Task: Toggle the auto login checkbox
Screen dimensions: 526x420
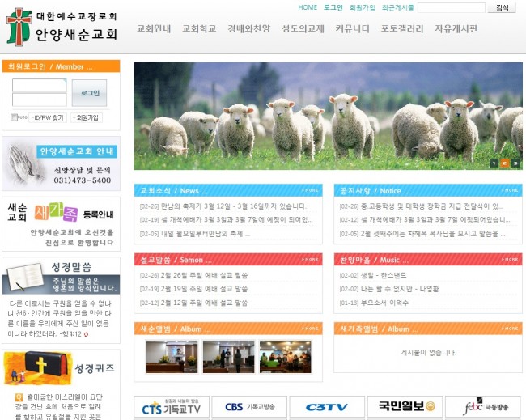Action: 14,117
